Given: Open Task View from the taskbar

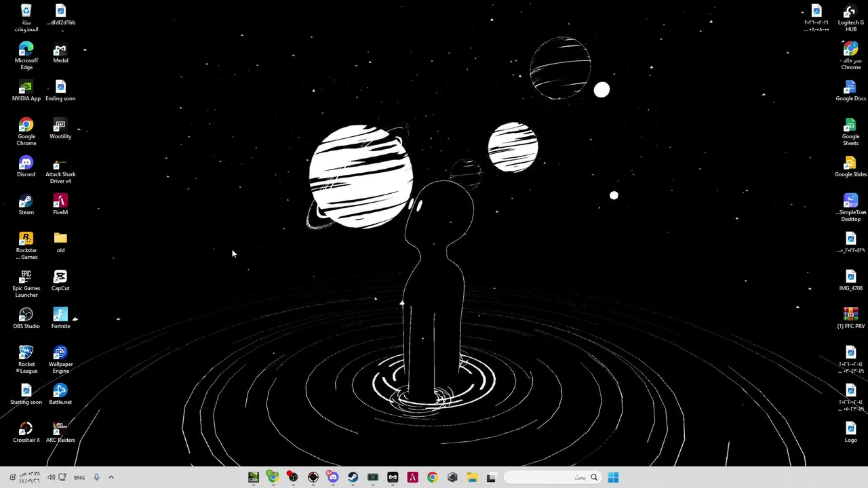Looking at the screenshot, I should tap(492, 477).
